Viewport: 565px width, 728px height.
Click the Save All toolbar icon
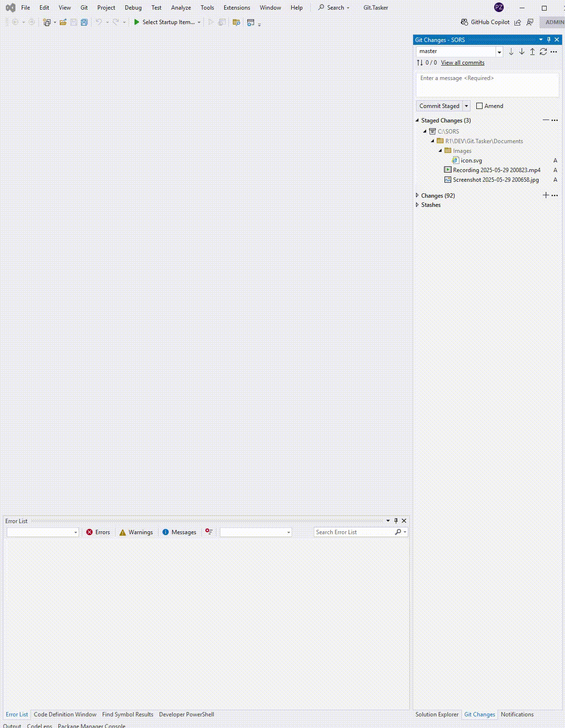[x=84, y=22]
